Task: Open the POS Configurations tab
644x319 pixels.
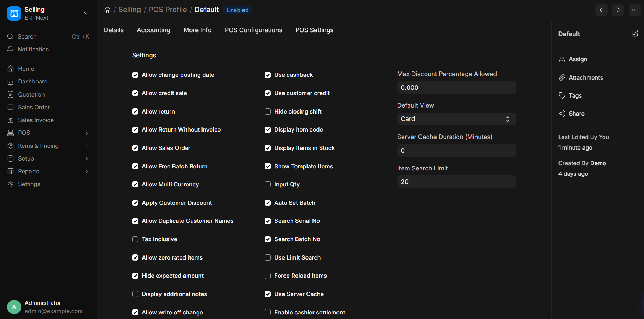Action: tap(253, 30)
